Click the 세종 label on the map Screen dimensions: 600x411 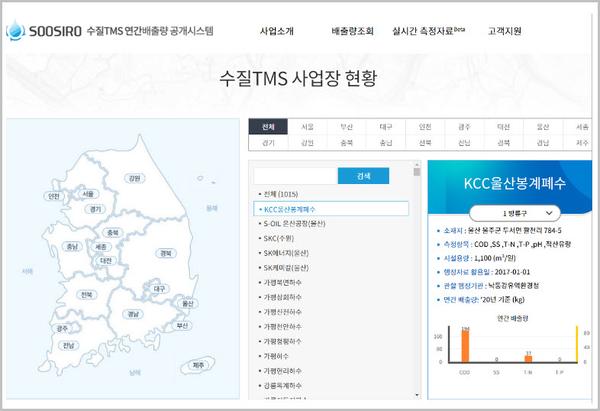(101, 247)
